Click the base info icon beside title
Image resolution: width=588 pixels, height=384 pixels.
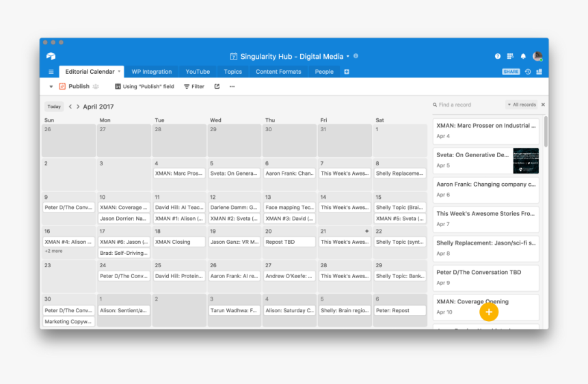tap(356, 56)
